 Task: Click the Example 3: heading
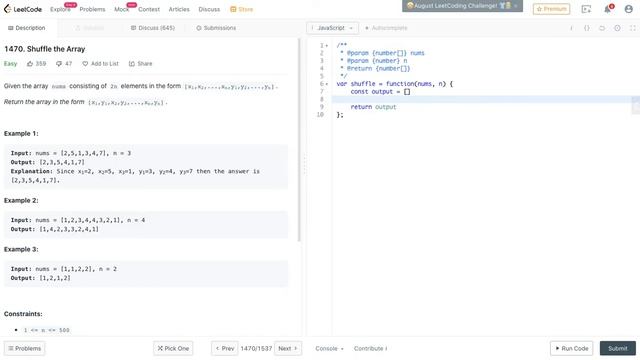pyautogui.click(x=21, y=249)
